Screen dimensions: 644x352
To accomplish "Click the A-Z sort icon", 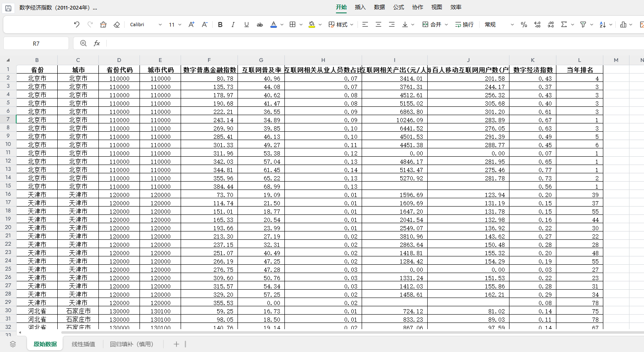I will point(602,25).
